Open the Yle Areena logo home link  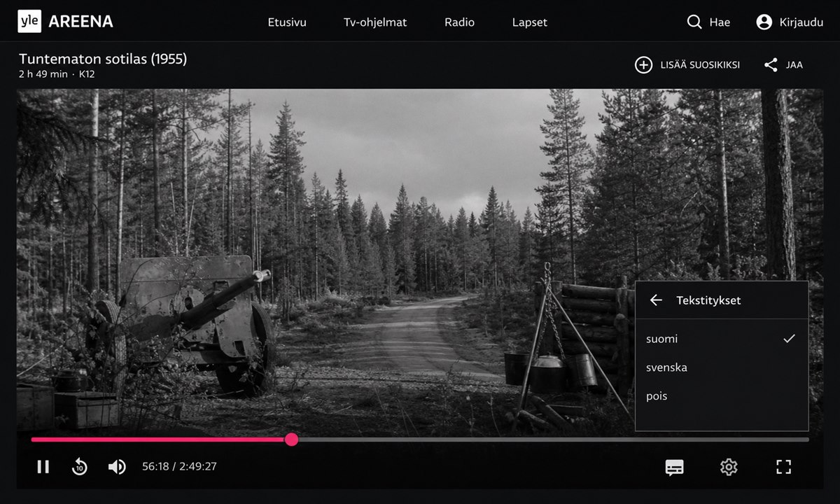tap(65, 22)
